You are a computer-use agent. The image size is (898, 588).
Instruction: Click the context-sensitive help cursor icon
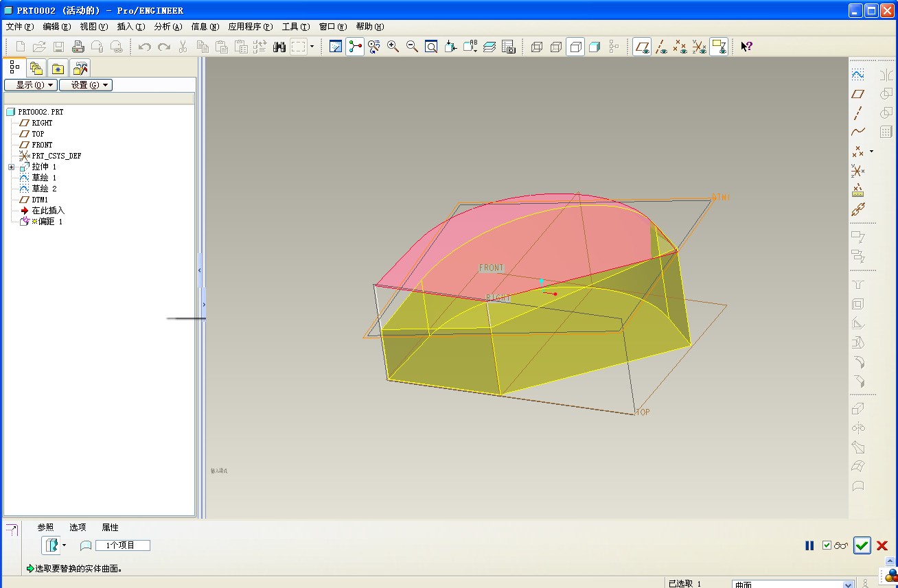[x=747, y=47]
